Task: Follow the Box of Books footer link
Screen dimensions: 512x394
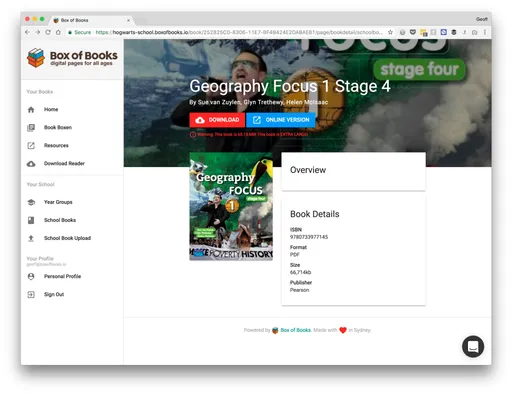Action: coord(295,330)
